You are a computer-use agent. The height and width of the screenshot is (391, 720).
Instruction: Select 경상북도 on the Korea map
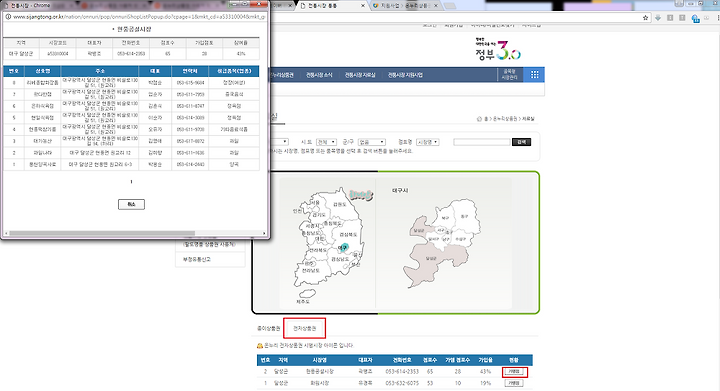coord(348,235)
